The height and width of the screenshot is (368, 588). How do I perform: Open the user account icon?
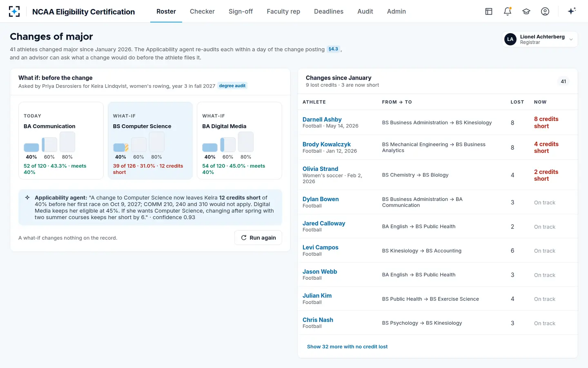(545, 11)
